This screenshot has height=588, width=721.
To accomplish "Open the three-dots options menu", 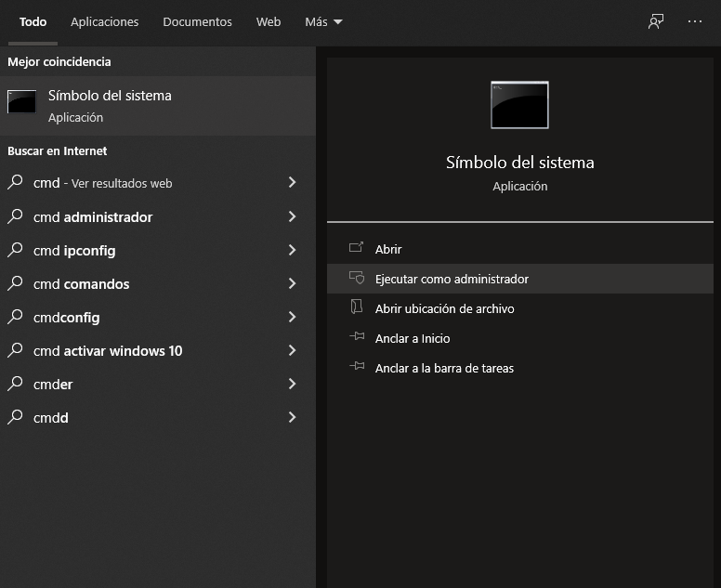I will [x=695, y=21].
